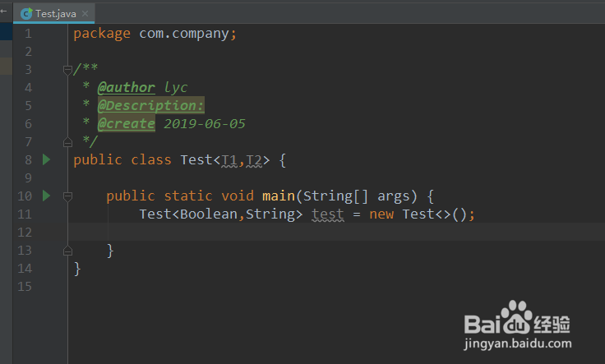Screen dimensions: 605x364
Task: Click the Java class icon on Test.java tab
Action: pos(26,14)
